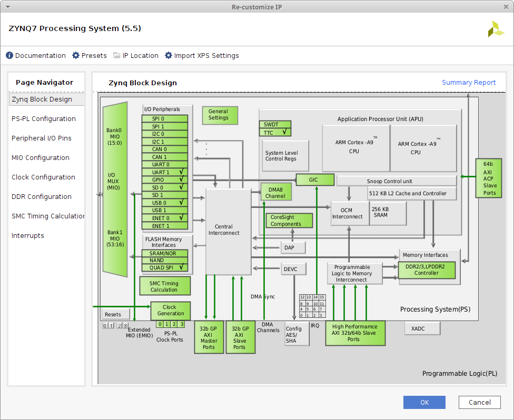Select PS-PL Configuration page

(44, 119)
